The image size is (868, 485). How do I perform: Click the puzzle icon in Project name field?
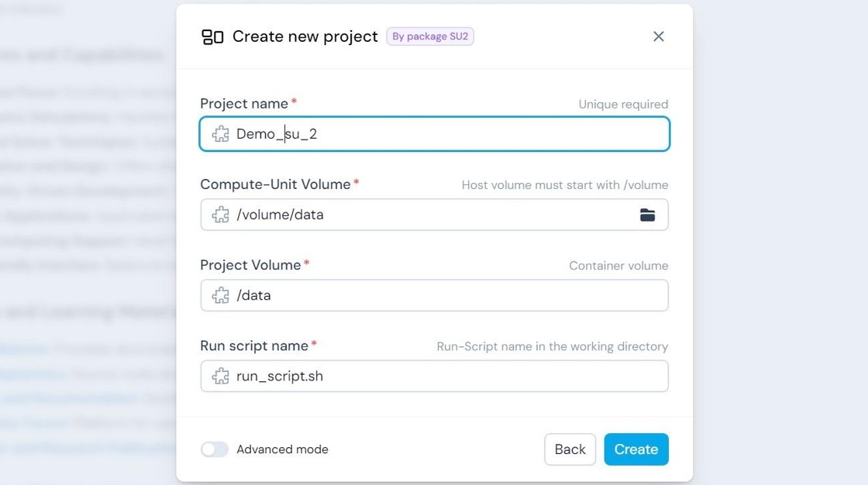click(x=220, y=134)
